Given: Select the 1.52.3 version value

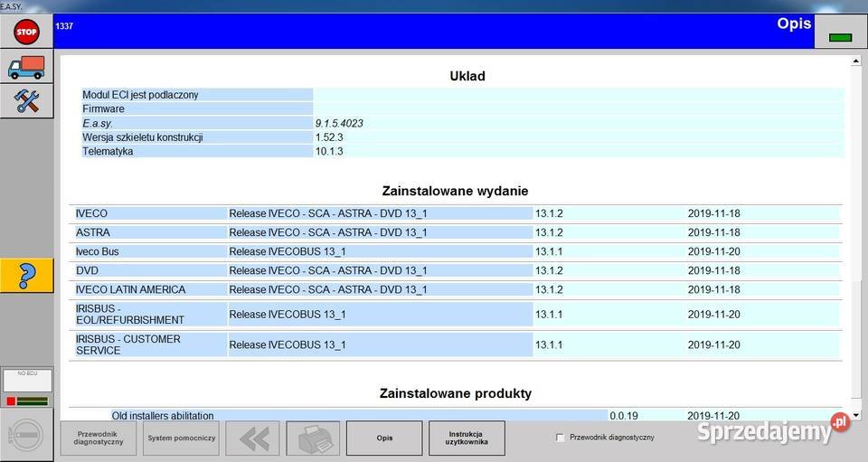Looking at the screenshot, I should [329, 137].
